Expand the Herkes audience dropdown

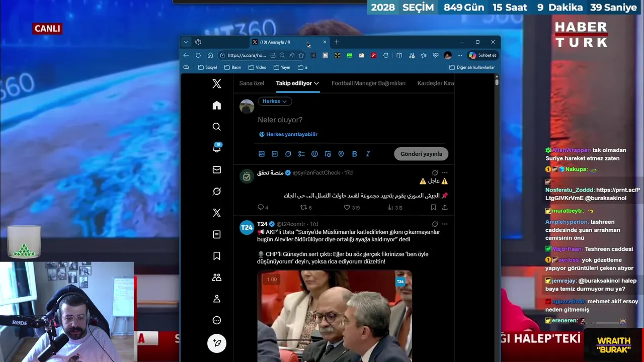tap(275, 101)
